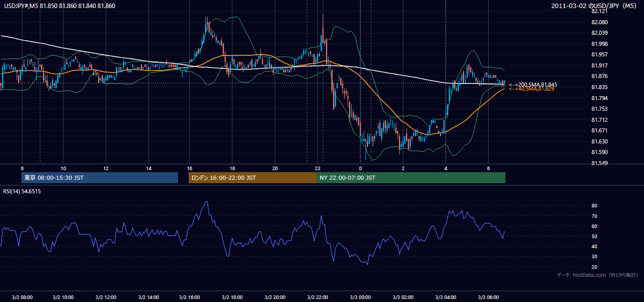Click the 3/2 20:00 date label
Screen dimensions: 644x302
click(275, 297)
